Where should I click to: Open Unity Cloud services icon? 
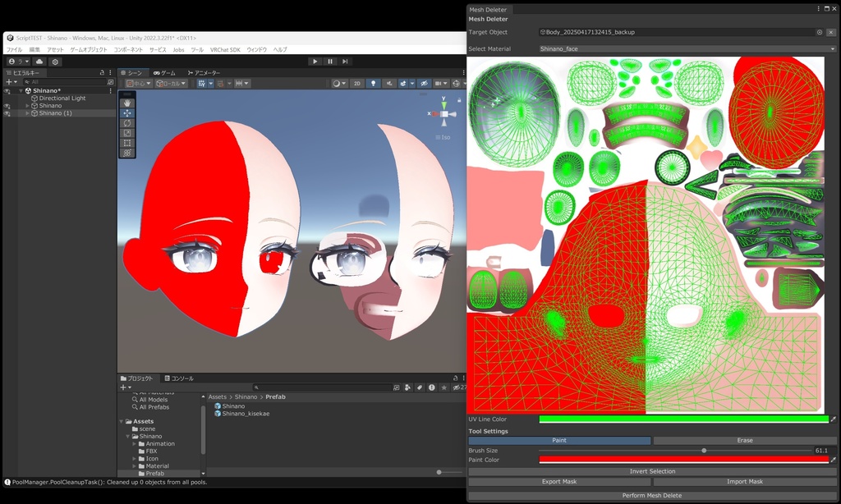coord(39,62)
